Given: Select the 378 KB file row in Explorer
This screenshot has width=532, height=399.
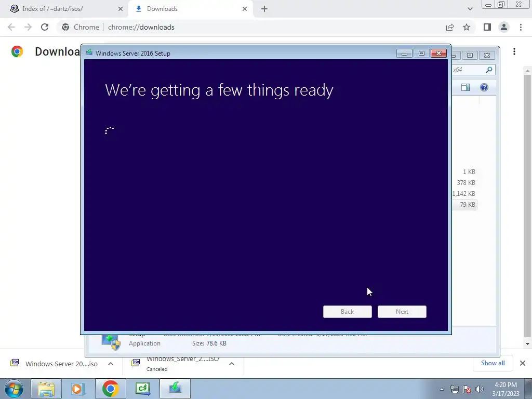Looking at the screenshot, I should click(x=464, y=182).
